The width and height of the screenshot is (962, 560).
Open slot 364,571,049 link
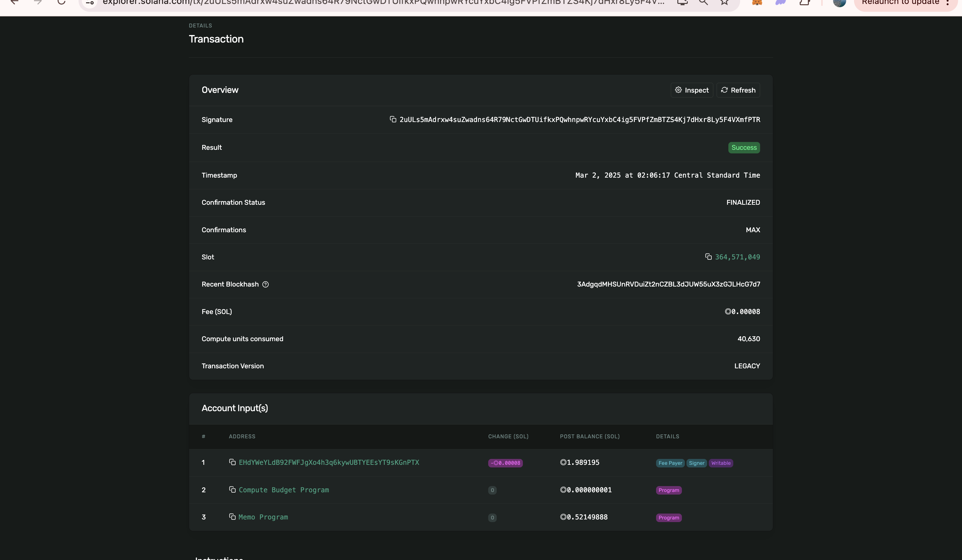click(737, 257)
